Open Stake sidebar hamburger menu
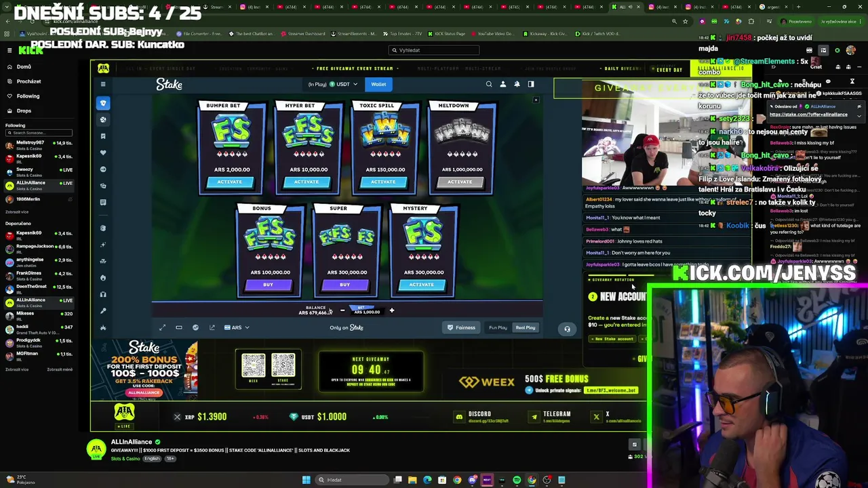Screen dimensions: 868x488 [103, 84]
